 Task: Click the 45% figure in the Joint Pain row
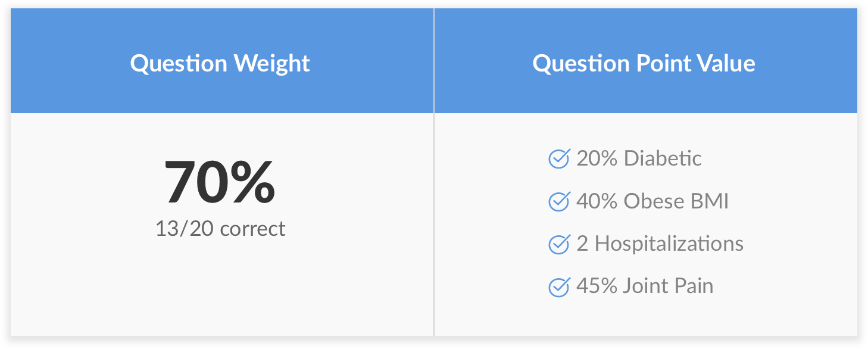tap(597, 286)
